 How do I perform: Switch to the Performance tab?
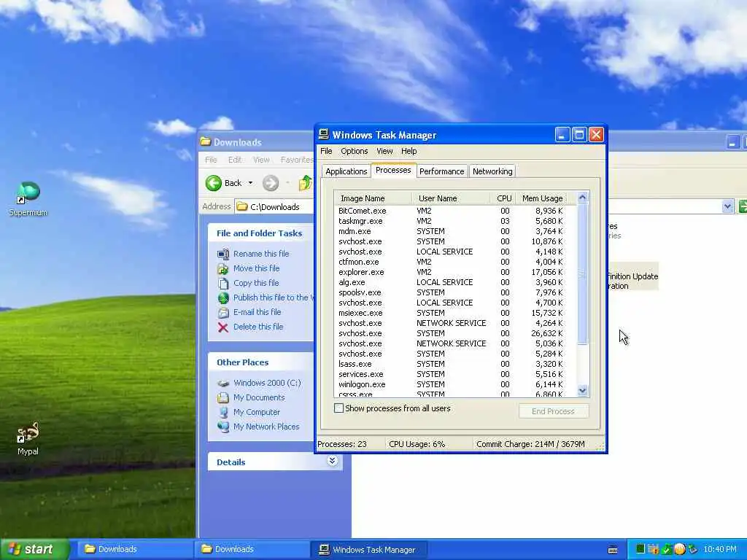[x=441, y=171]
